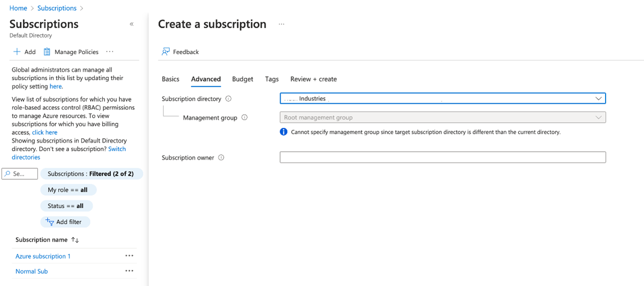Open the Status filter pill
Image resolution: width=644 pixels, height=286 pixels.
(x=66, y=206)
